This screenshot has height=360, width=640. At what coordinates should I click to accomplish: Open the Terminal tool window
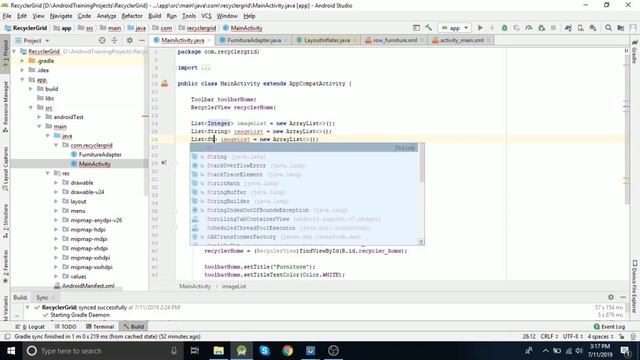click(100, 327)
